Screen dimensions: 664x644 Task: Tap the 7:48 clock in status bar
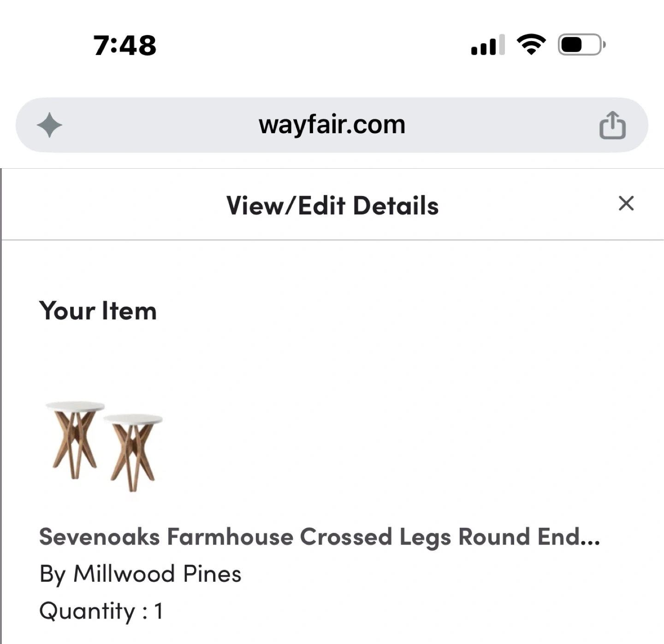125,46
